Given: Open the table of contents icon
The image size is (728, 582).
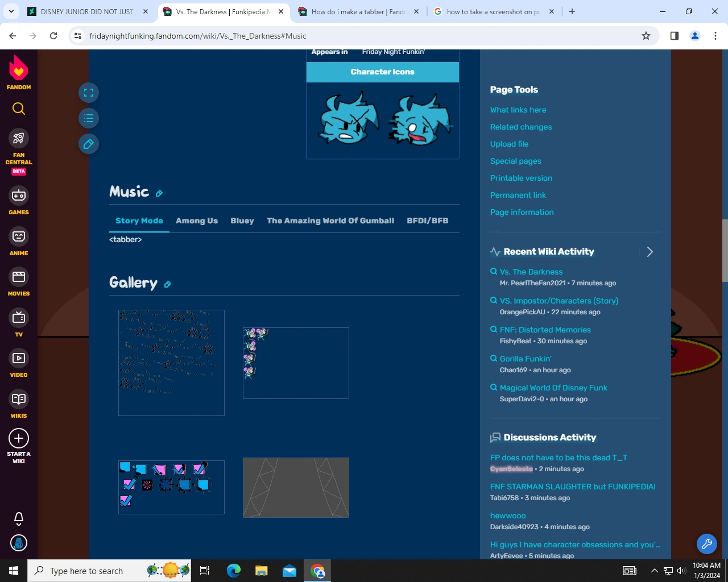Looking at the screenshot, I should [89, 118].
